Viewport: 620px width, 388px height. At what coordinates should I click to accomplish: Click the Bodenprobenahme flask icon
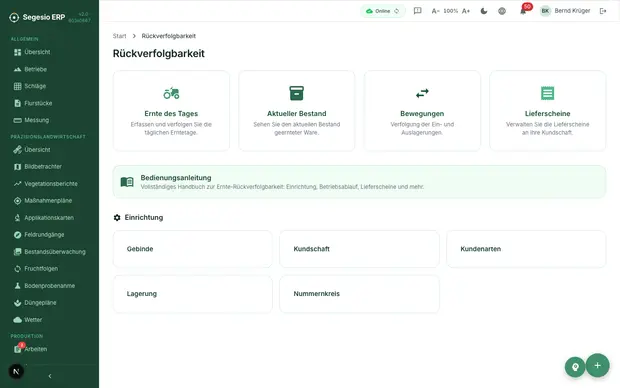click(17, 286)
